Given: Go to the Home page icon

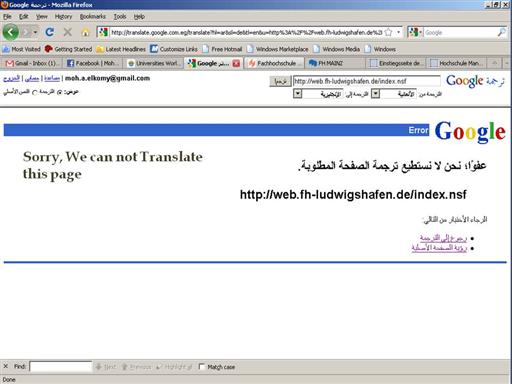Looking at the screenshot, I should click(85, 32).
